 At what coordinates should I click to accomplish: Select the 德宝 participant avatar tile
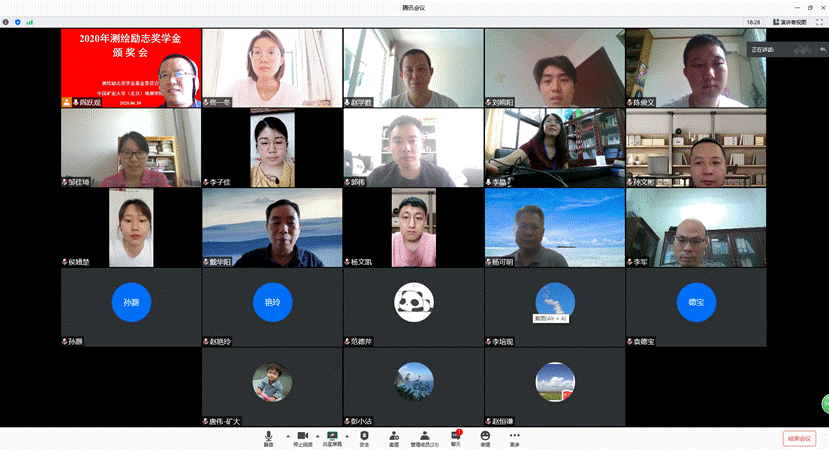[695, 302]
